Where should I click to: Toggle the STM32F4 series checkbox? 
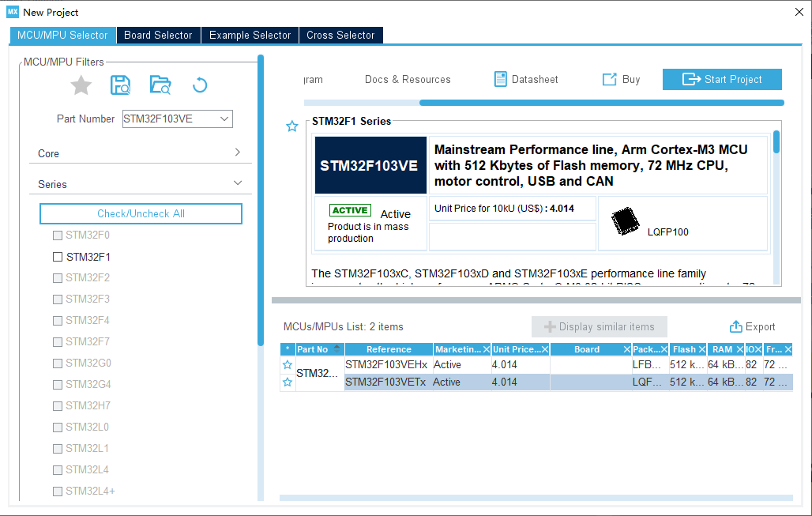(58, 321)
